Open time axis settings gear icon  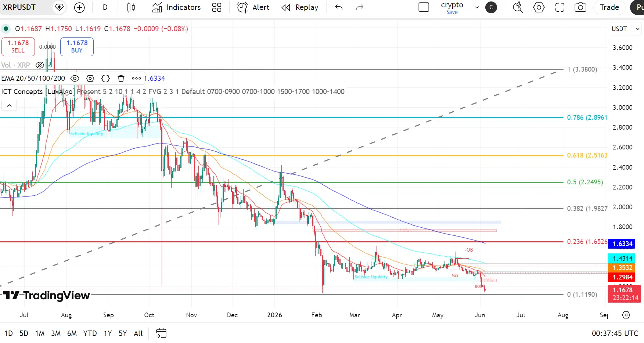pyautogui.click(x=626, y=315)
